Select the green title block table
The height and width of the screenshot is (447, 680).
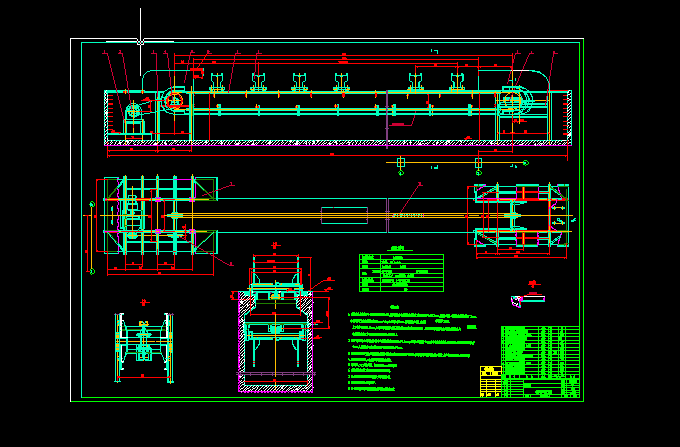540,362
